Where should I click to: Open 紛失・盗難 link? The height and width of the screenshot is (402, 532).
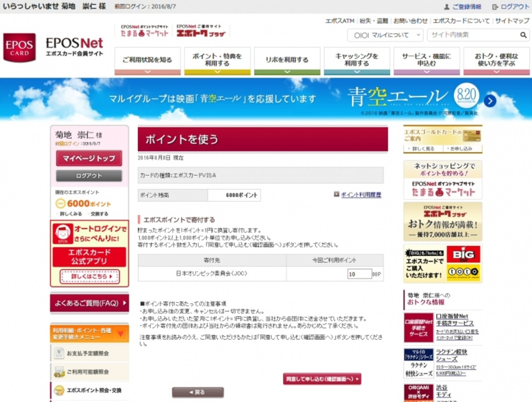374,21
